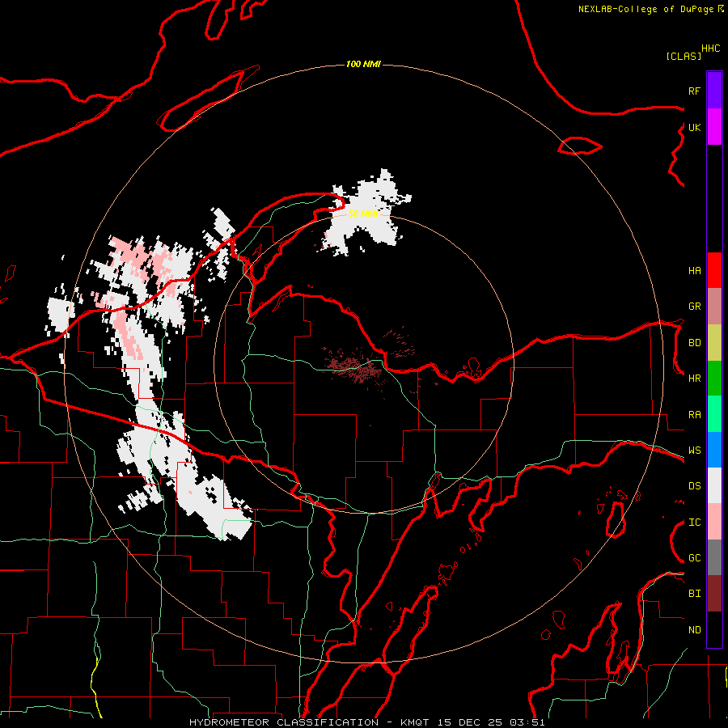Click the '100 NMI' range ring label
Screen dimensions: 728x728
[363, 64]
